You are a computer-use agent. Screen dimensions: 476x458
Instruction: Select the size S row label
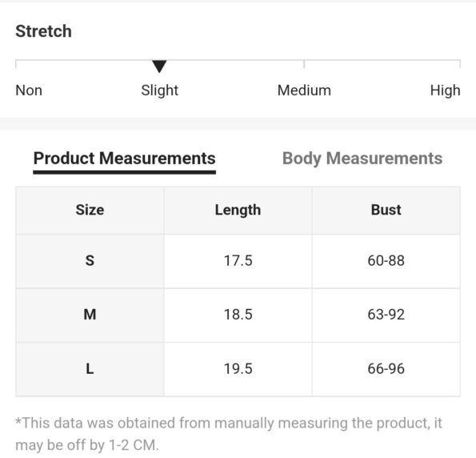click(x=90, y=261)
